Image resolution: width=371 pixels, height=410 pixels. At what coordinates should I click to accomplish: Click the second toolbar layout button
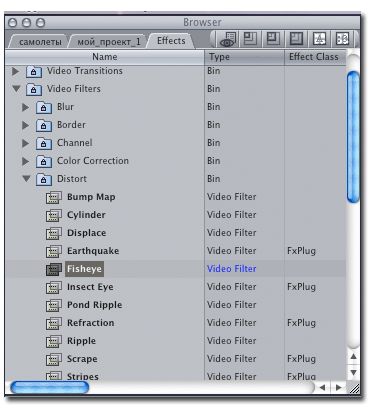click(x=250, y=39)
